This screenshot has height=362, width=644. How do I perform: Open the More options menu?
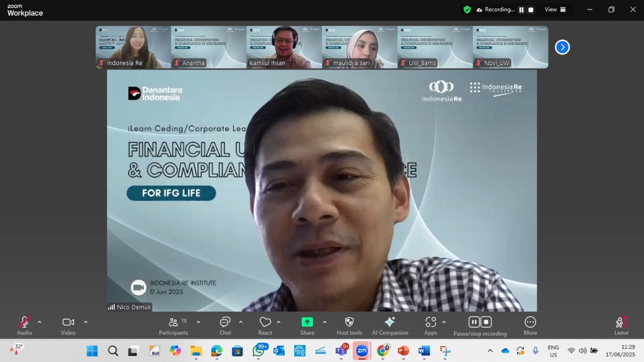530,326
